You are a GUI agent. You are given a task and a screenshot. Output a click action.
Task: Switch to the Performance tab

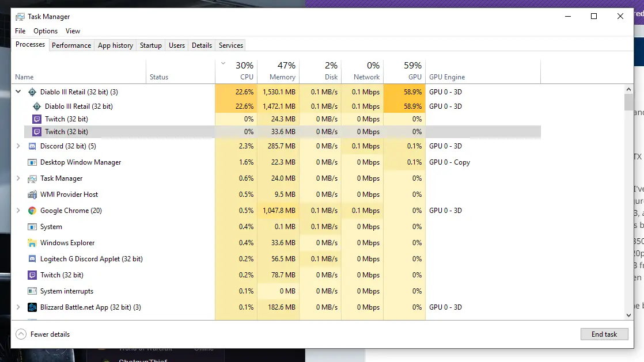[x=71, y=45]
